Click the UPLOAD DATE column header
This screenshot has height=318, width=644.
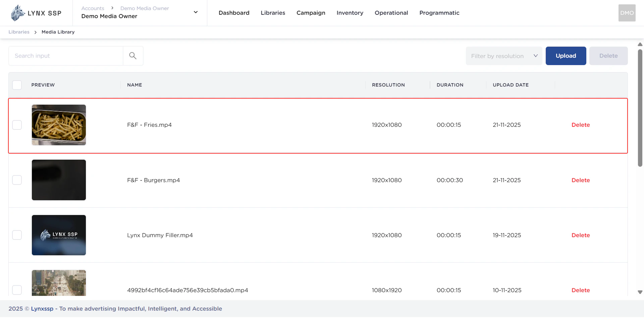coord(511,85)
